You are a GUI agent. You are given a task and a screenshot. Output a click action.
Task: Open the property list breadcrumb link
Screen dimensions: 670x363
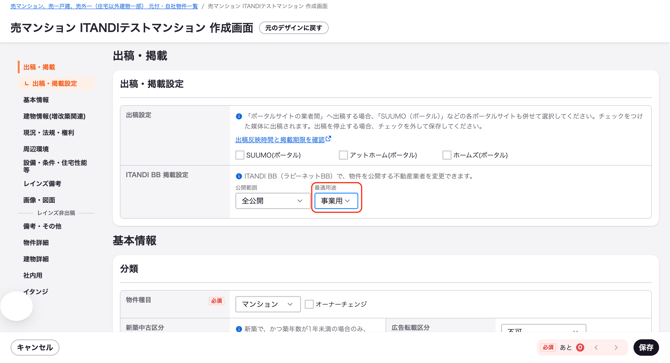pyautogui.click(x=104, y=6)
